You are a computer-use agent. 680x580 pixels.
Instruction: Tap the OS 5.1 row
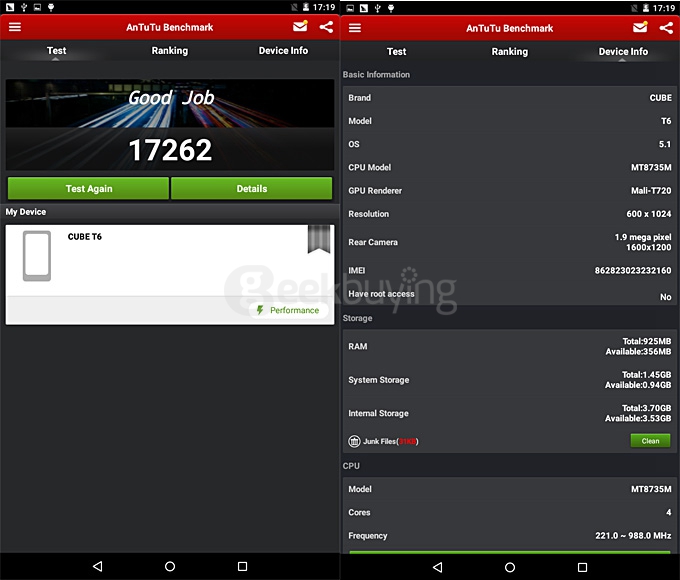pos(510,144)
